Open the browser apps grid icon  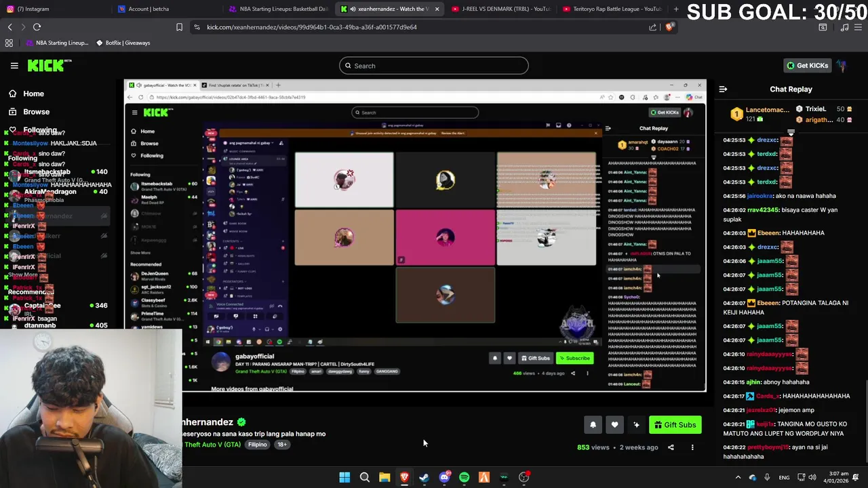point(9,43)
